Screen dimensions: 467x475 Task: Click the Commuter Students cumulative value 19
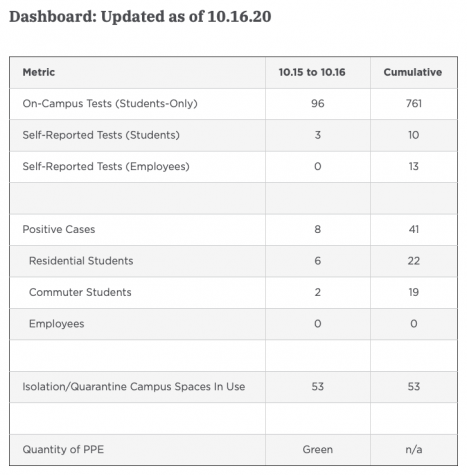414,292
